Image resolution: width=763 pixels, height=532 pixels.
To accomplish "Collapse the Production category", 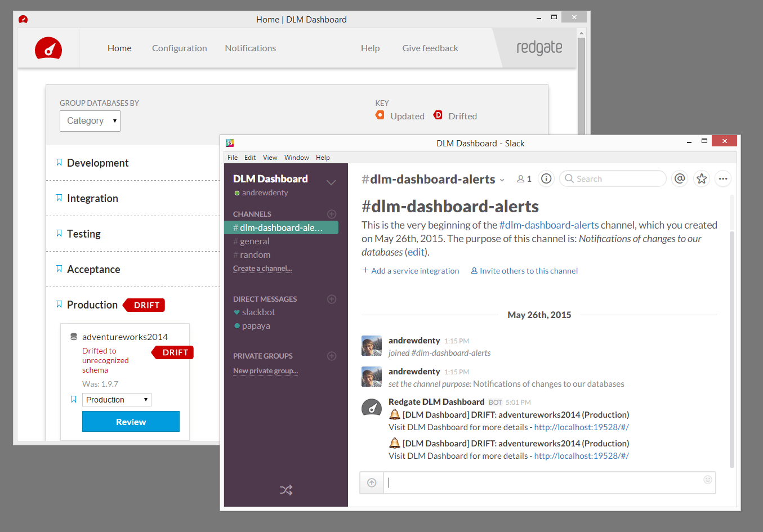I will coord(92,305).
